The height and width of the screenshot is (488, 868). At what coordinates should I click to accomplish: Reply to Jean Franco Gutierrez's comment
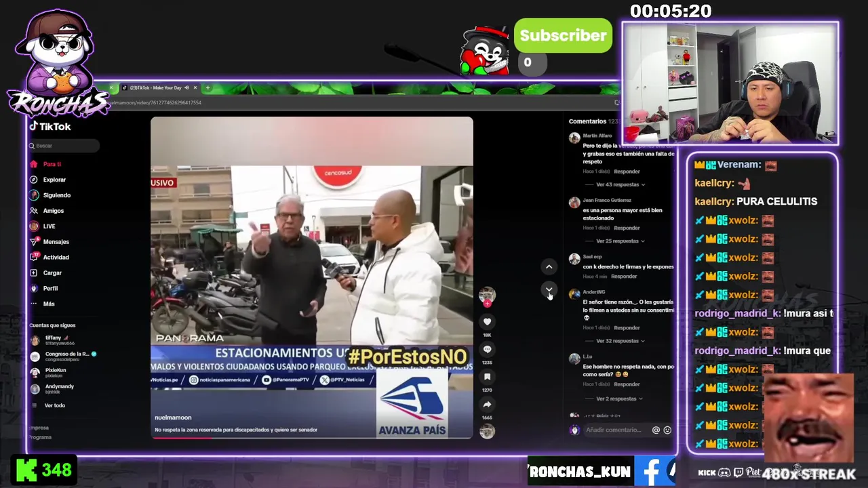pyautogui.click(x=627, y=228)
